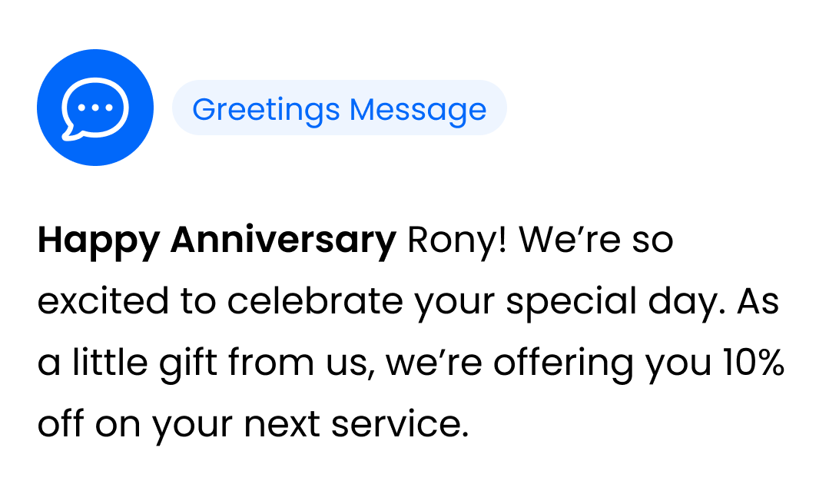Image resolution: width=839 pixels, height=504 pixels.
Task: Click the bold word 'Anniversary'
Action: click(283, 240)
